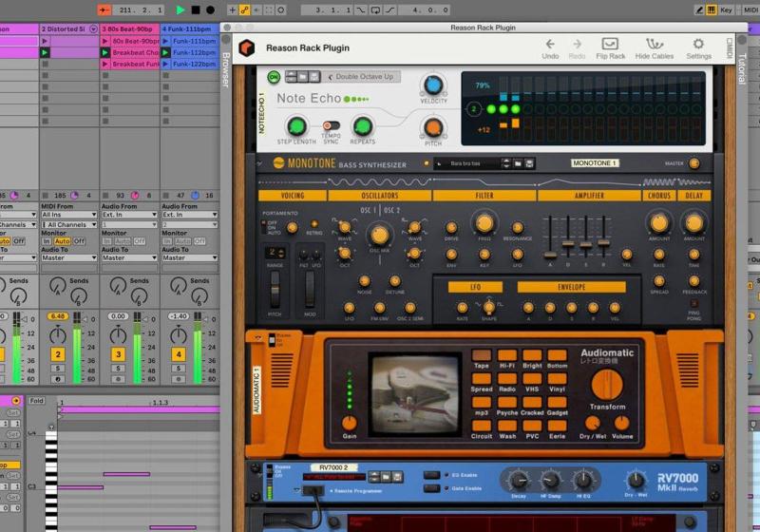
Task: Select the Tape preset on Audiomatic
Action: click(482, 355)
